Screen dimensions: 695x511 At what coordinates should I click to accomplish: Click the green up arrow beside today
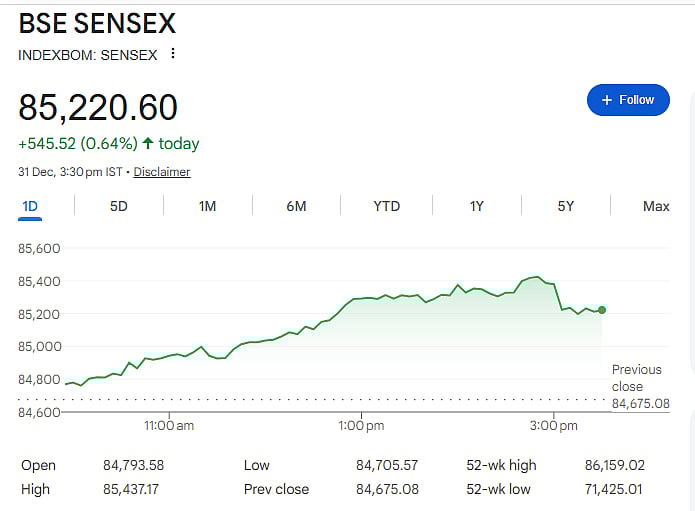pos(148,144)
